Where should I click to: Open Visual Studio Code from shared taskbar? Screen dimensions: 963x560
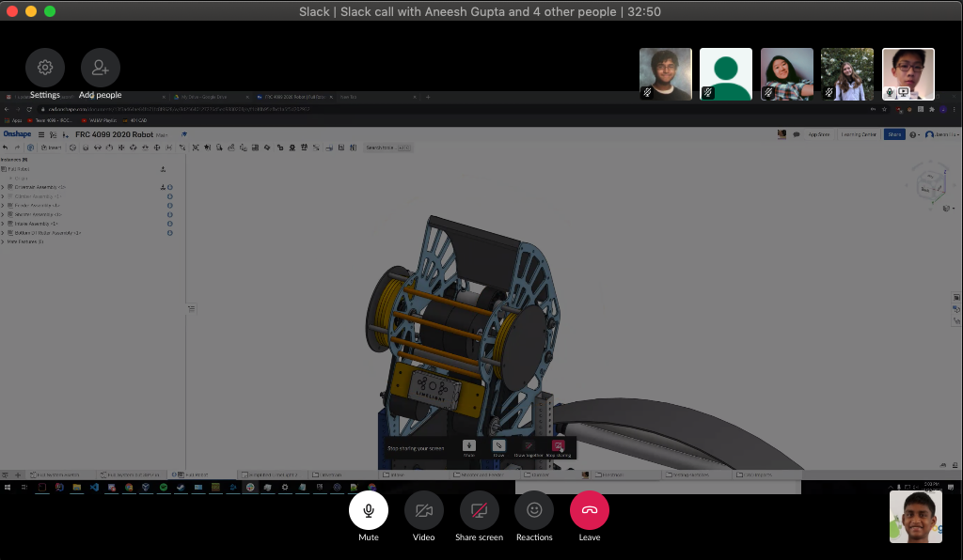(x=94, y=487)
